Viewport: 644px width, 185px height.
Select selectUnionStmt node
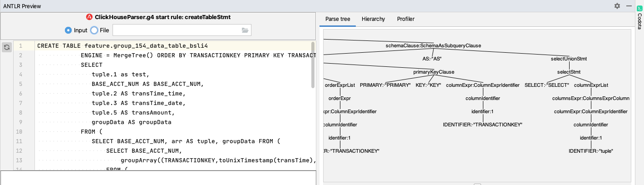point(569,59)
